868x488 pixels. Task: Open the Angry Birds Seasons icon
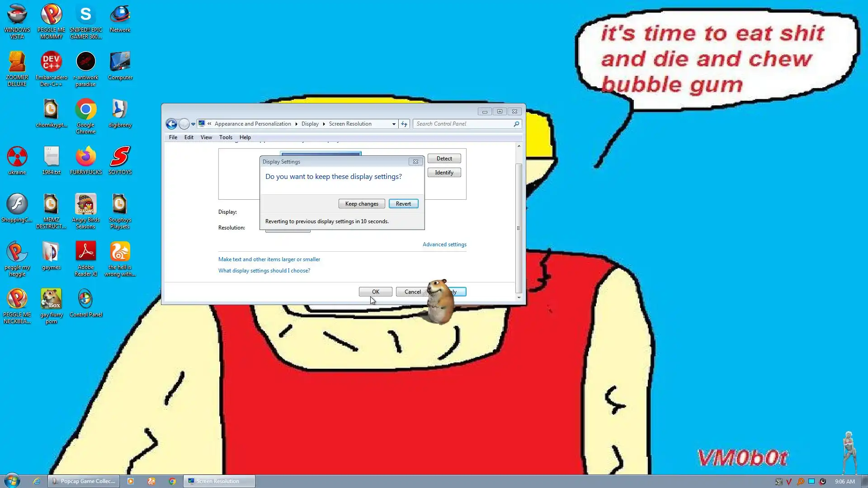pos(85,205)
